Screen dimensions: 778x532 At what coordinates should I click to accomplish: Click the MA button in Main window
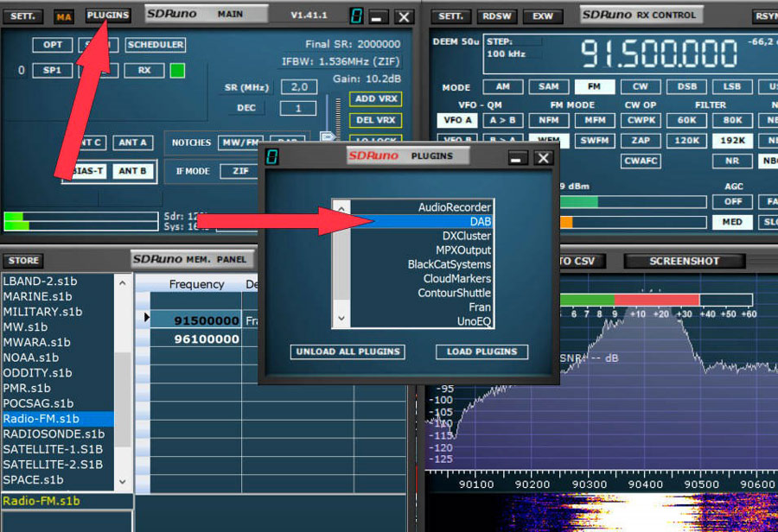click(63, 17)
